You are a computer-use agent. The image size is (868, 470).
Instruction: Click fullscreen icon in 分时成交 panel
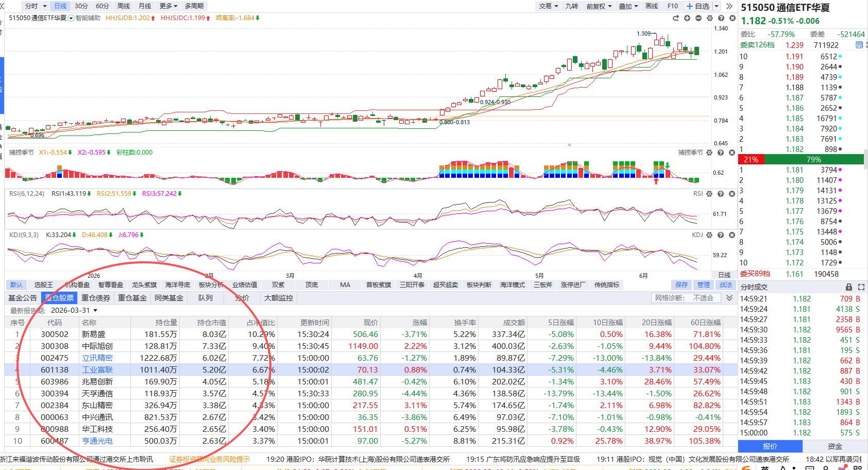(x=861, y=287)
